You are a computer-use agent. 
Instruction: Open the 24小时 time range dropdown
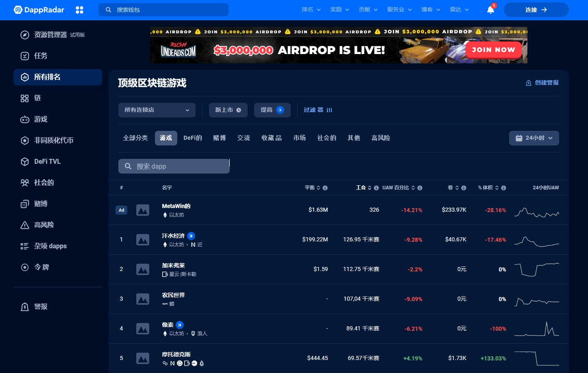pos(534,138)
